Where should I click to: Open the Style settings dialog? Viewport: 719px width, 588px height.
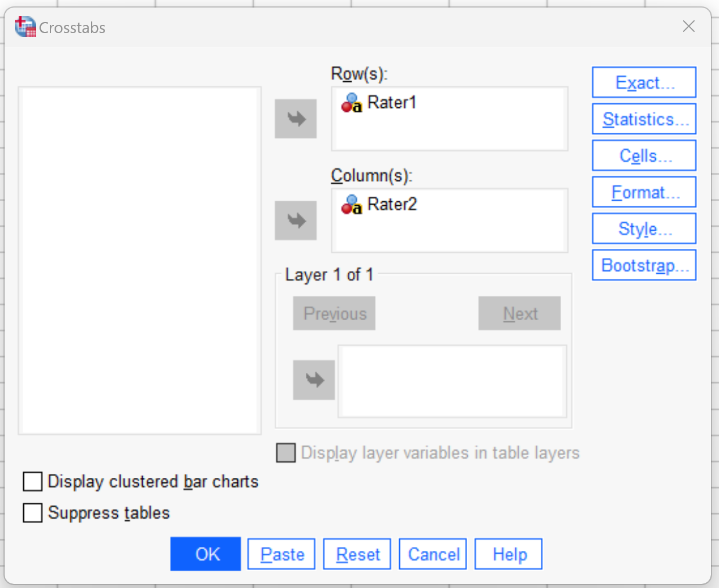tap(644, 228)
